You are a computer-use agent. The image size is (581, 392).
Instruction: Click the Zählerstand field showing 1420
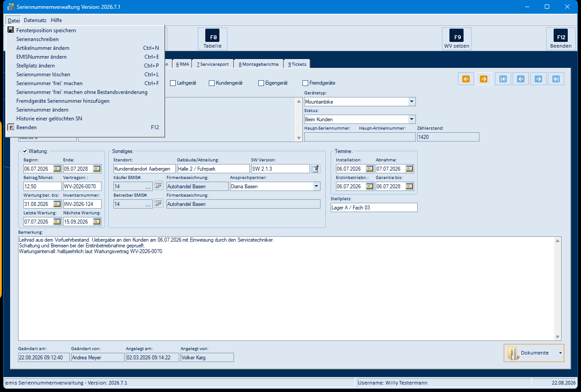click(x=448, y=137)
